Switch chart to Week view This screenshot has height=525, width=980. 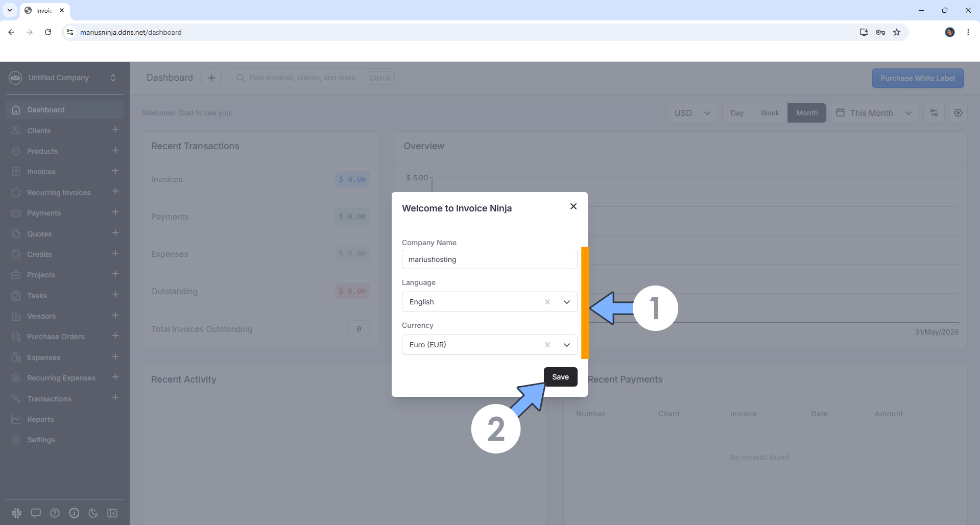click(770, 113)
